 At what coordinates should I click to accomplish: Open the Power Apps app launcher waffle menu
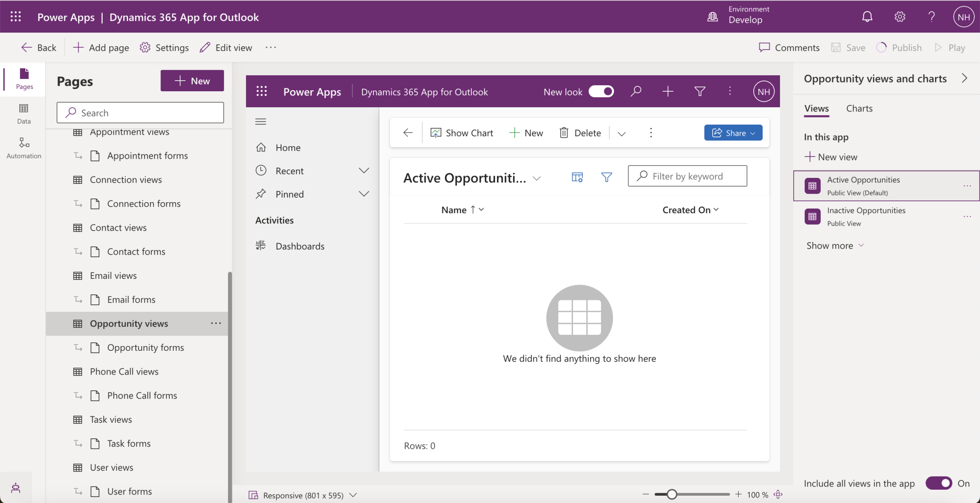15,16
